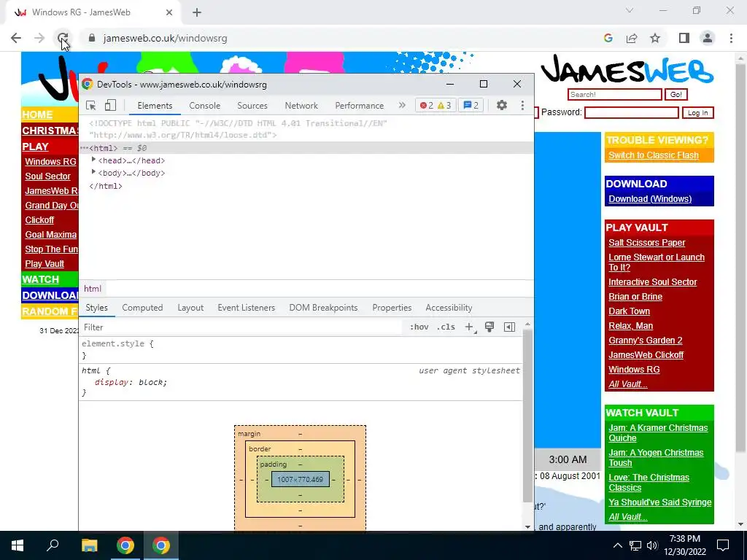This screenshot has width=747, height=560.
Task: Open the Dark Town link
Action: pyautogui.click(x=629, y=311)
